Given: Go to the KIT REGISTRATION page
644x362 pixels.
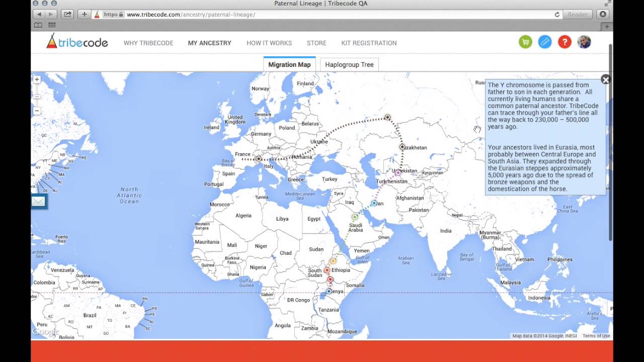Looking at the screenshot, I should (x=369, y=43).
